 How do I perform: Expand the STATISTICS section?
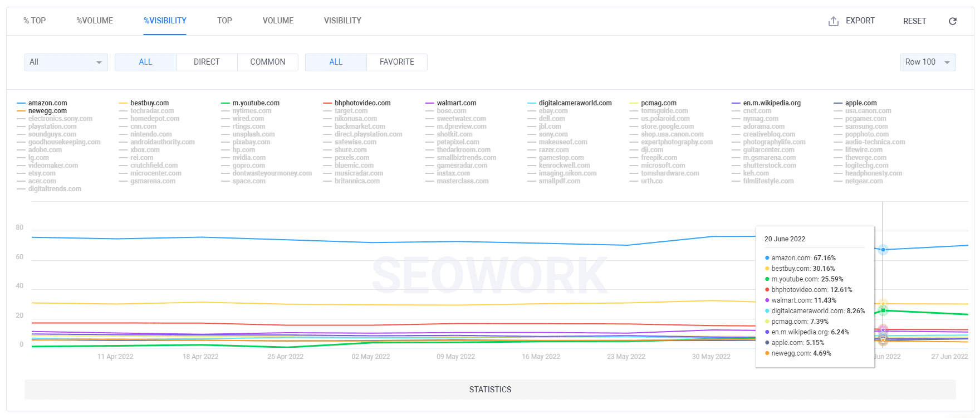coord(490,390)
